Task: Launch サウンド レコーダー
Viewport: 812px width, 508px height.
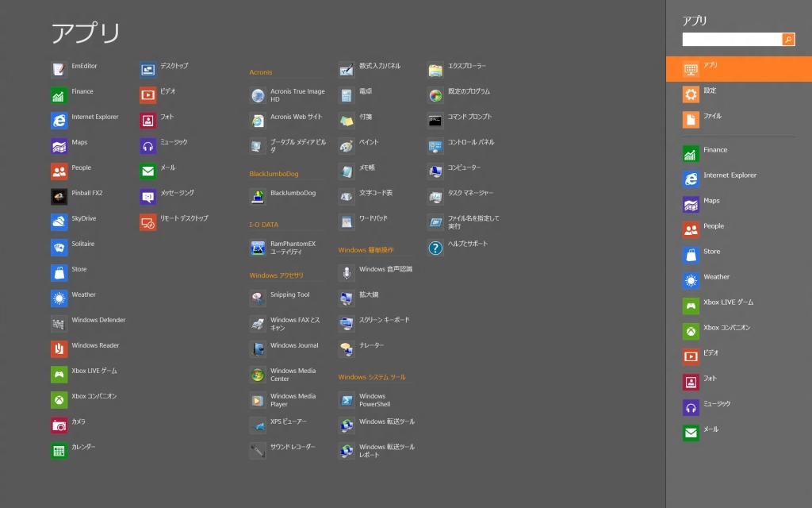Action: tap(258, 451)
